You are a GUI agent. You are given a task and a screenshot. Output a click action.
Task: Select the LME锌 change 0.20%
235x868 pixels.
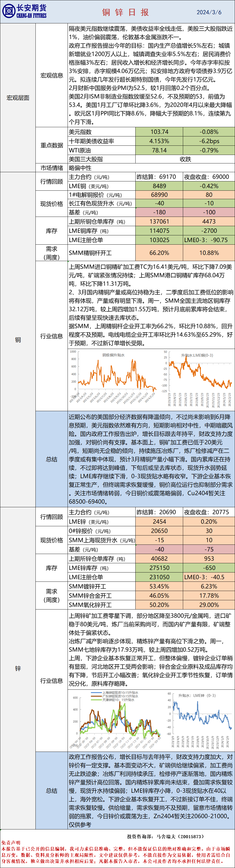pos(209,522)
